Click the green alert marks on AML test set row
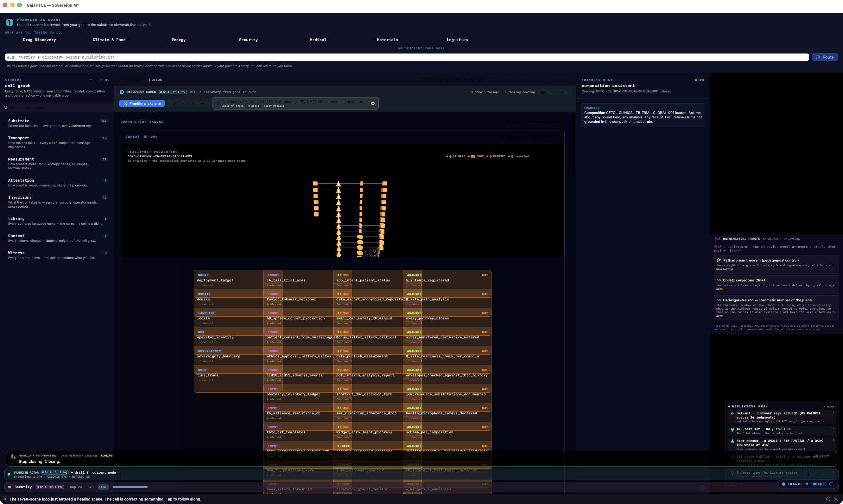 point(833,429)
